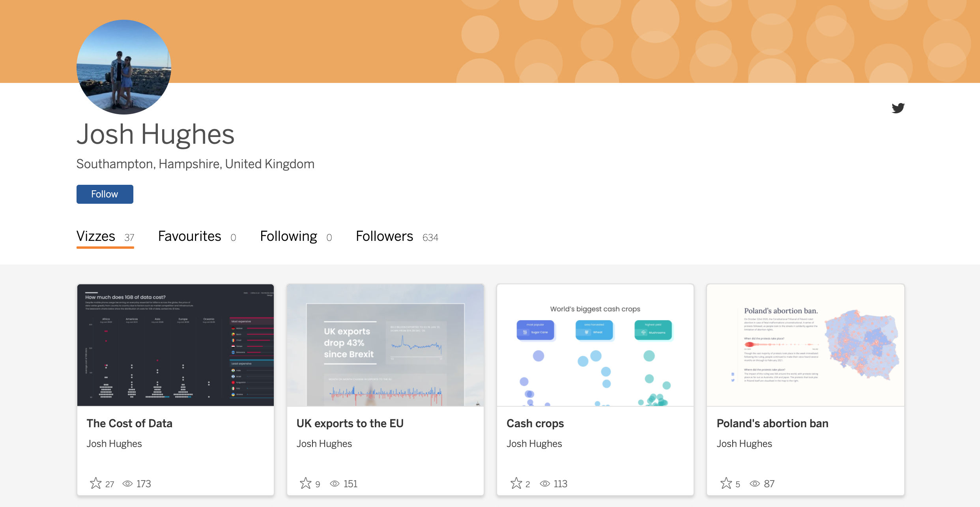The height and width of the screenshot is (507, 980).
Task: Click views eye icon on UK exports card
Action: (335, 484)
